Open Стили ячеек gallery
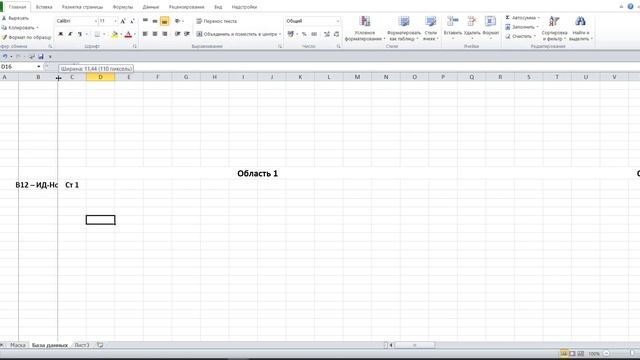 tap(431, 28)
